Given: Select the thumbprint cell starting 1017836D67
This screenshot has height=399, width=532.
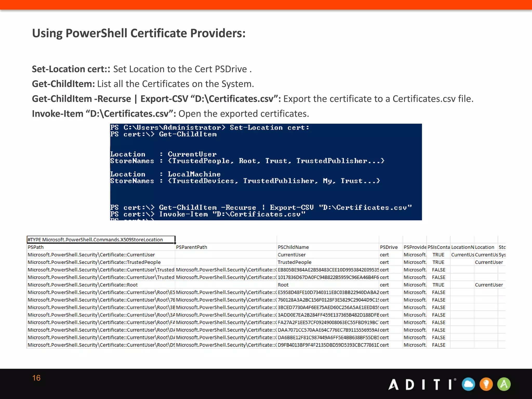Looking at the screenshot, I should pos(328,277).
